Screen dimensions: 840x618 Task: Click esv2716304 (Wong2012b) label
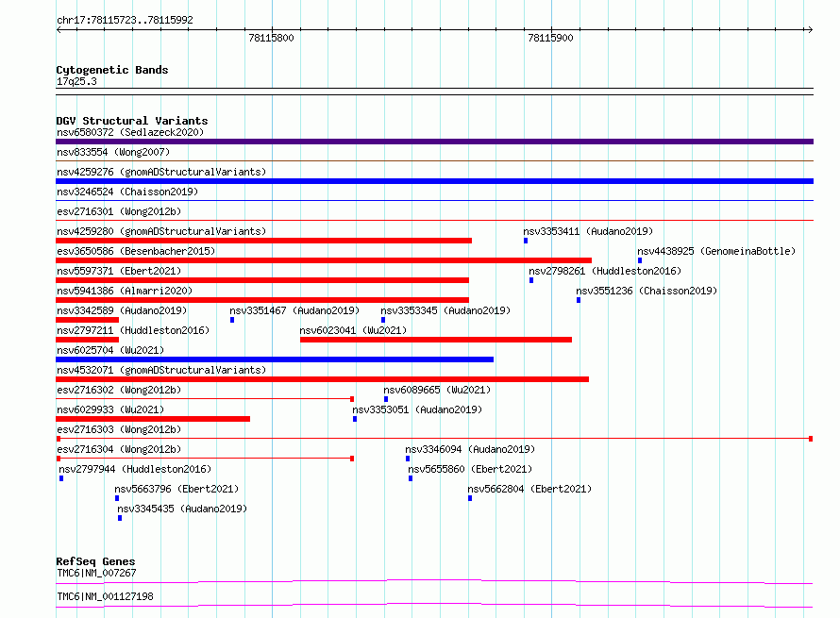click(119, 449)
